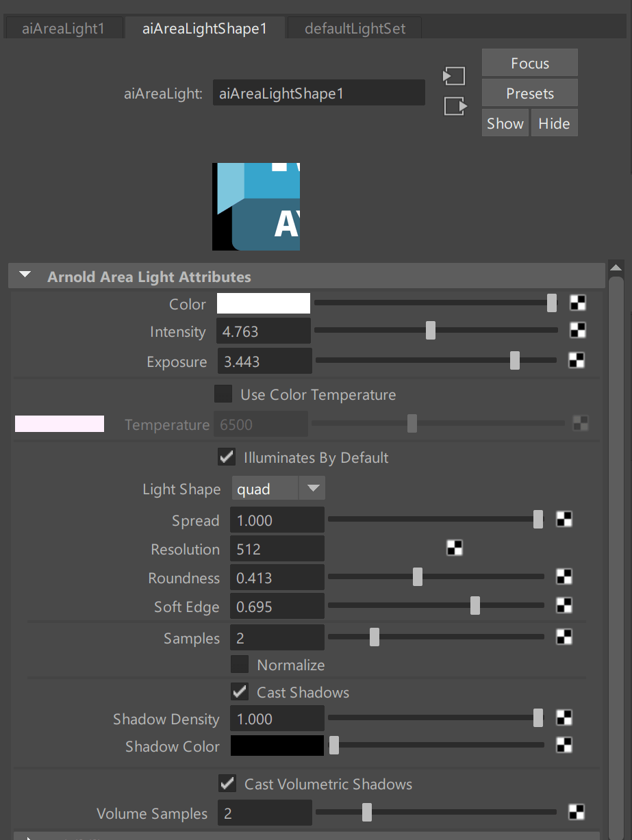
Task: Enable the Use Color Temperature checkbox
Action: pos(223,394)
